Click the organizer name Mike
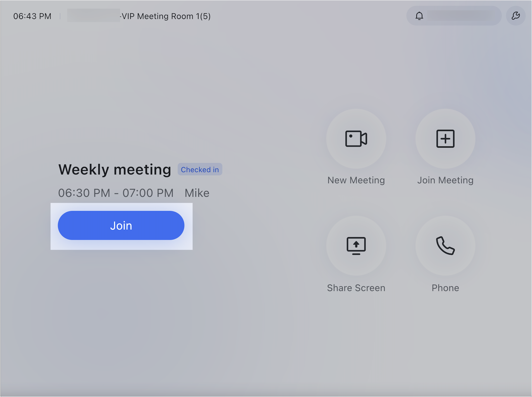The height and width of the screenshot is (397, 532). click(197, 193)
